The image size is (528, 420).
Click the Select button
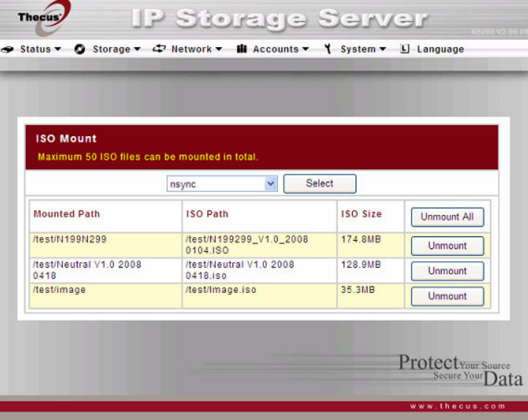click(320, 184)
